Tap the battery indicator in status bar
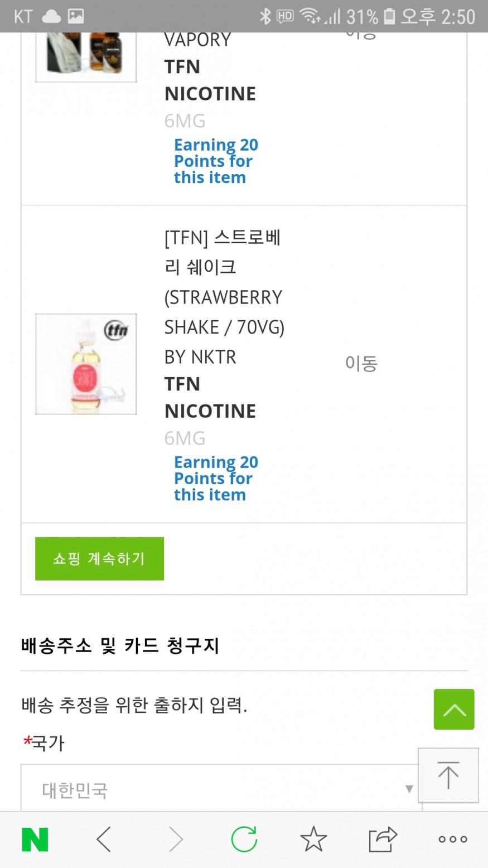 tap(389, 17)
